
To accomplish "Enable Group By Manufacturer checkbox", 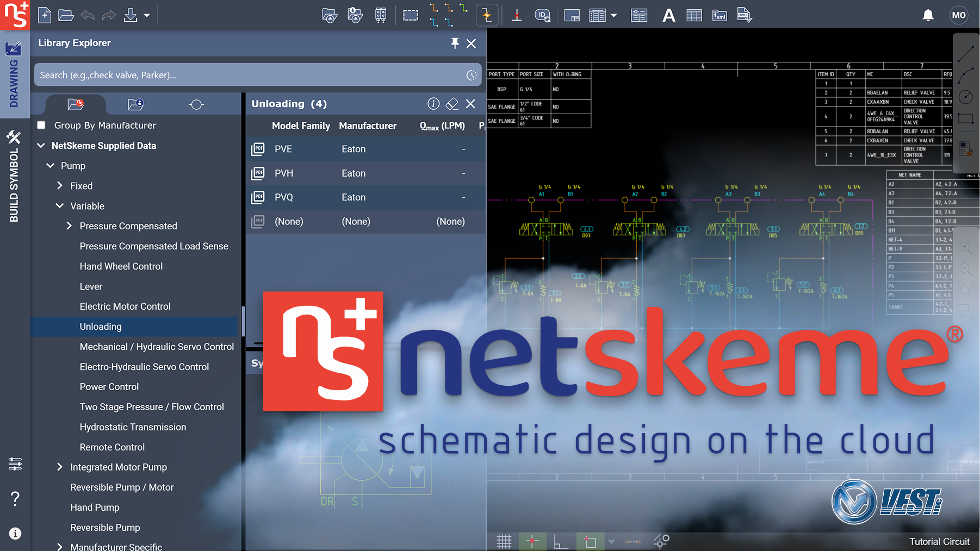I will (41, 126).
